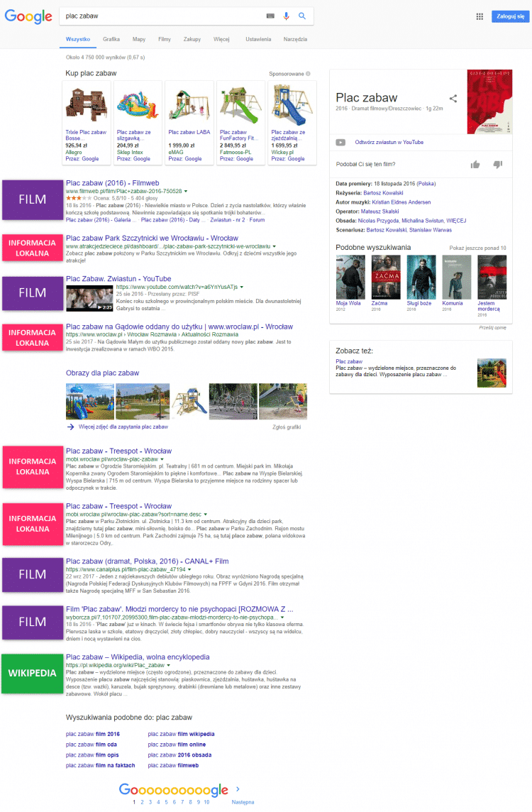The height and width of the screenshot is (812, 532).
Task: Click the Zaloguj się button
Action: point(510,16)
